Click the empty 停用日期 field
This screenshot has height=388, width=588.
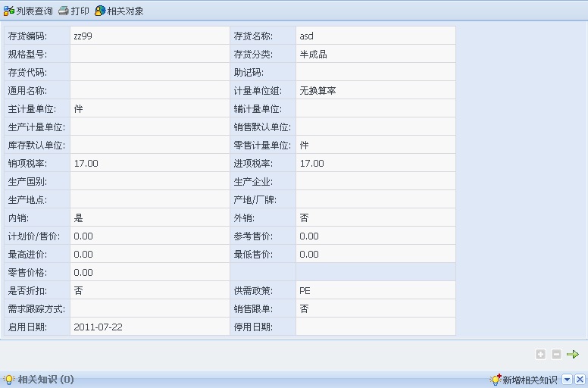375,327
